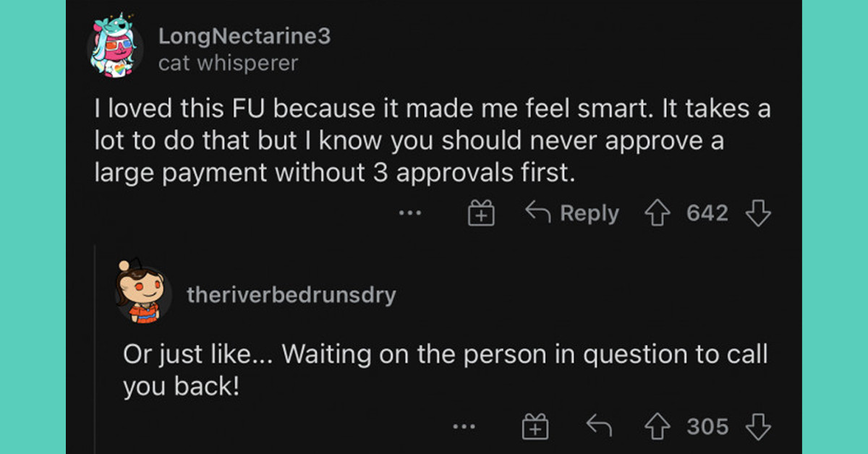Give an award to theriverbedrunsdry's reply
Image resolution: width=868 pixels, height=454 pixels.
point(536,427)
